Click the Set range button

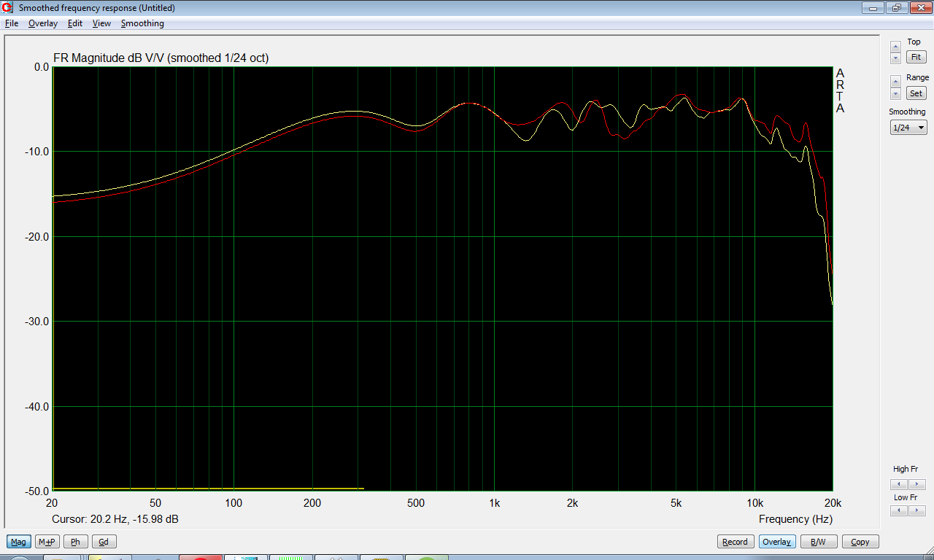(916, 93)
